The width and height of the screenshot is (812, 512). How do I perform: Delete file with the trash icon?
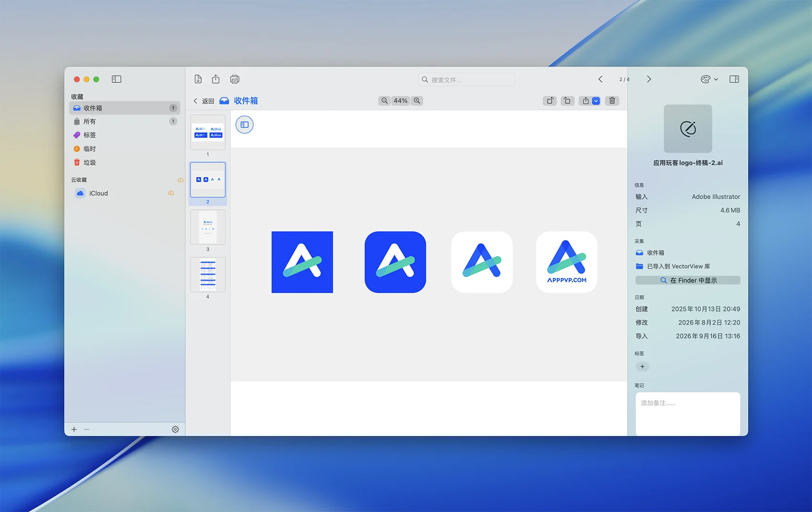(612, 101)
